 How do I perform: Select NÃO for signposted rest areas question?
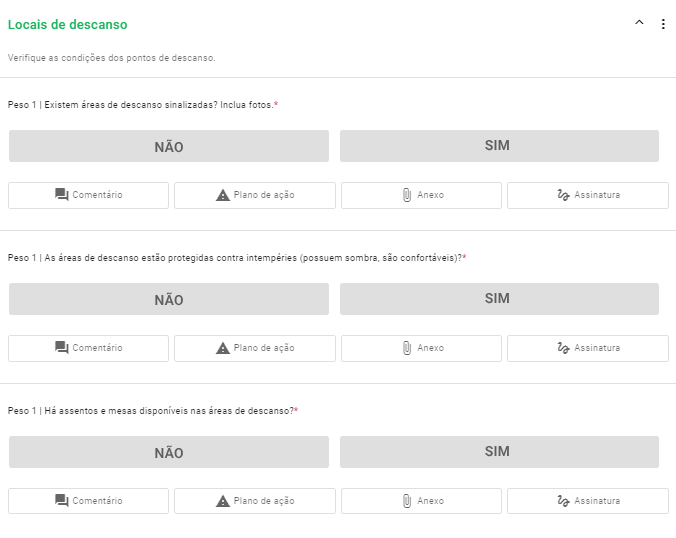(169, 146)
